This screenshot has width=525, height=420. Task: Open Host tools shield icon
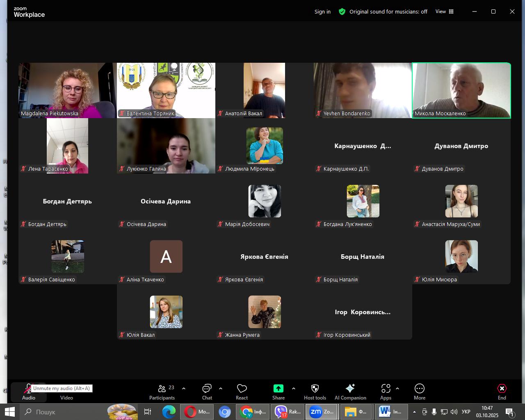[315, 388]
